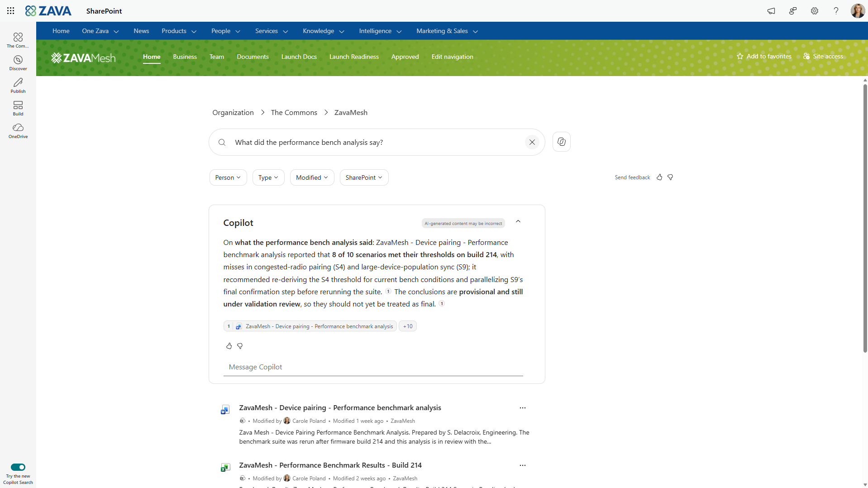
Task: Click Add to favorites
Action: [764, 57]
